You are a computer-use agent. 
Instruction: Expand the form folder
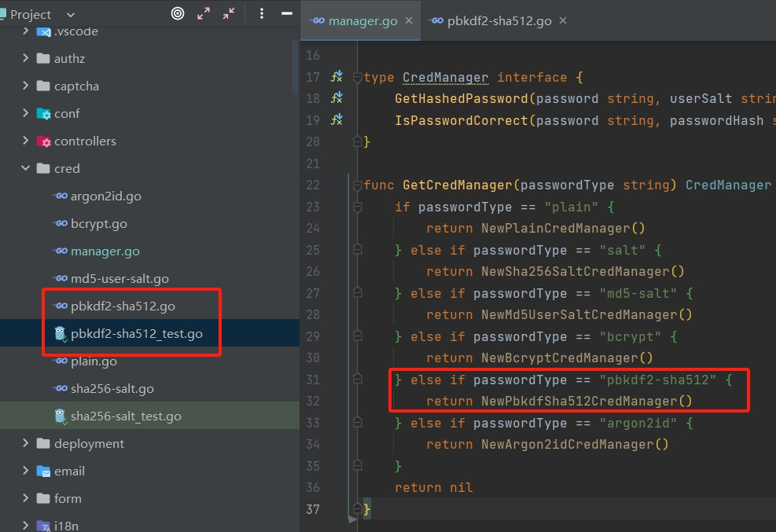[26, 498]
